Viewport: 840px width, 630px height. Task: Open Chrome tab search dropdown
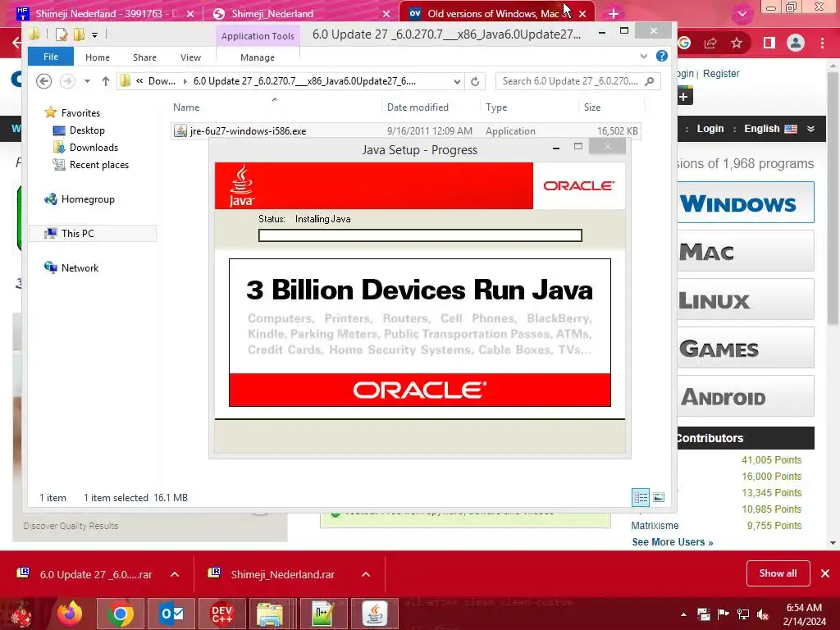click(x=742, y=15)
